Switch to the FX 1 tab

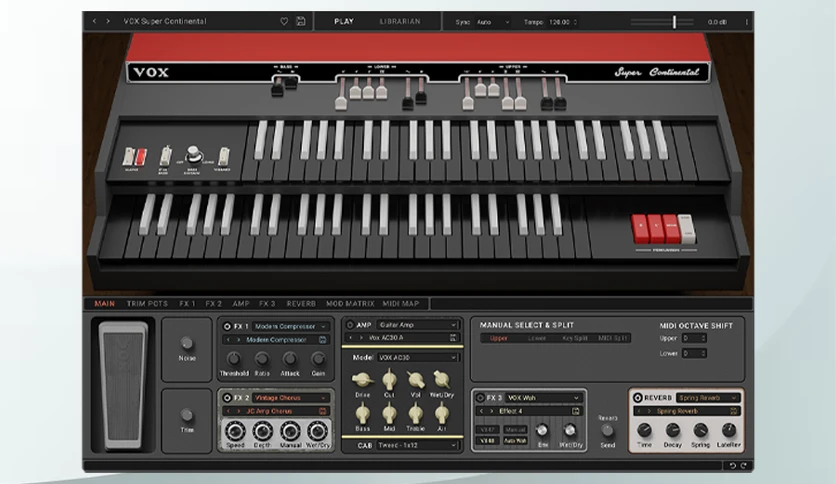point(187,303)
